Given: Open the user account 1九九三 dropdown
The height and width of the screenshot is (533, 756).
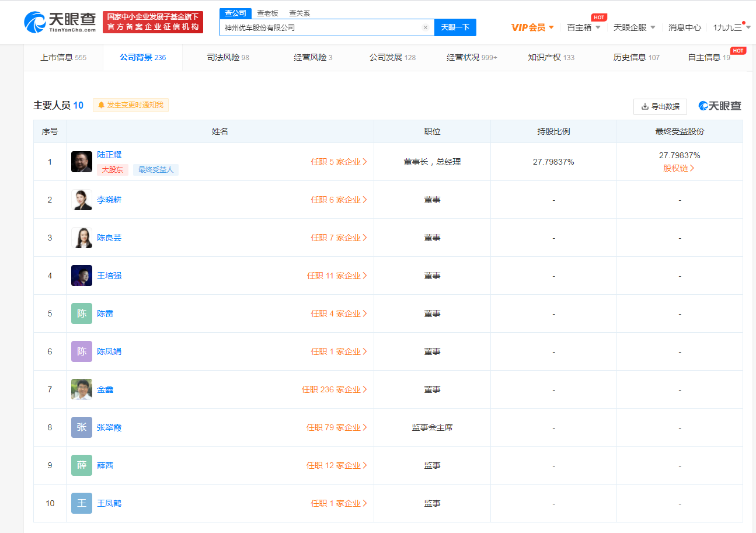Looking at the screenshot, I should 732,27.
